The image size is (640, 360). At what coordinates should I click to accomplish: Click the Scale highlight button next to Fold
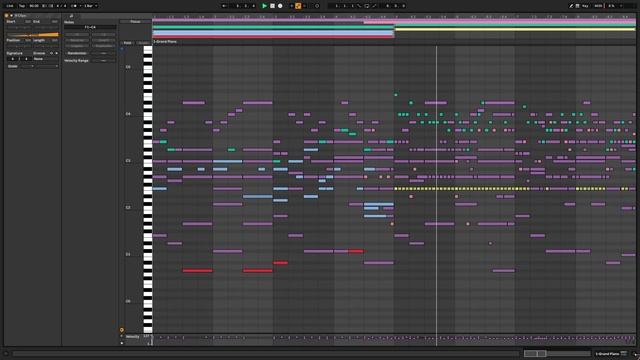(143, 43)
